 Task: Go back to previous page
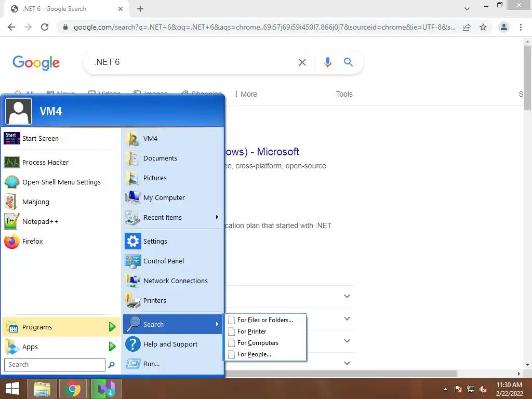11,27
